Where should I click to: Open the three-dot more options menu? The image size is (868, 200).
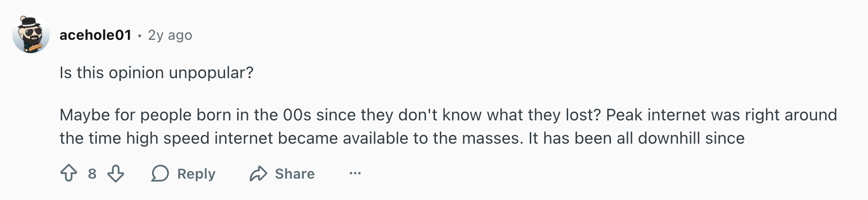[355, 173]
